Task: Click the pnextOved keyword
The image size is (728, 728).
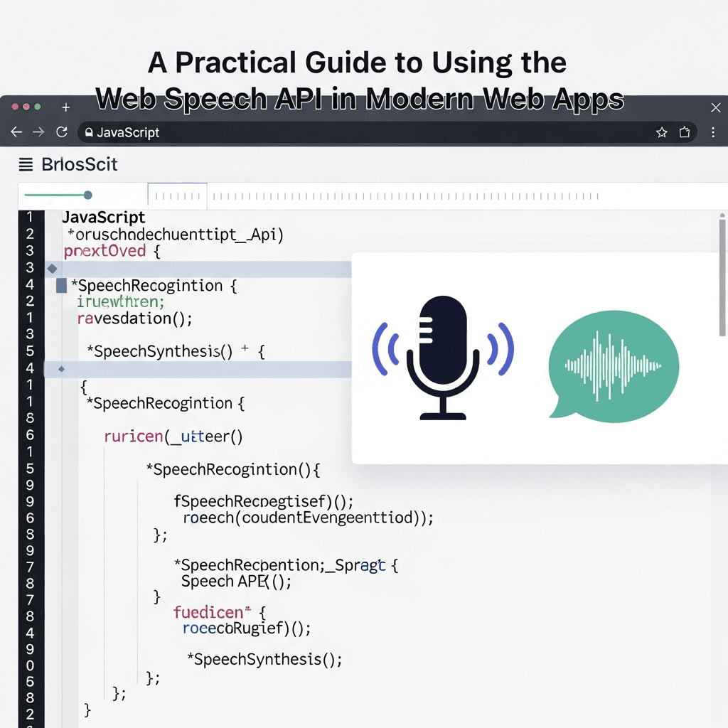Action: click(x=105, y=251)
